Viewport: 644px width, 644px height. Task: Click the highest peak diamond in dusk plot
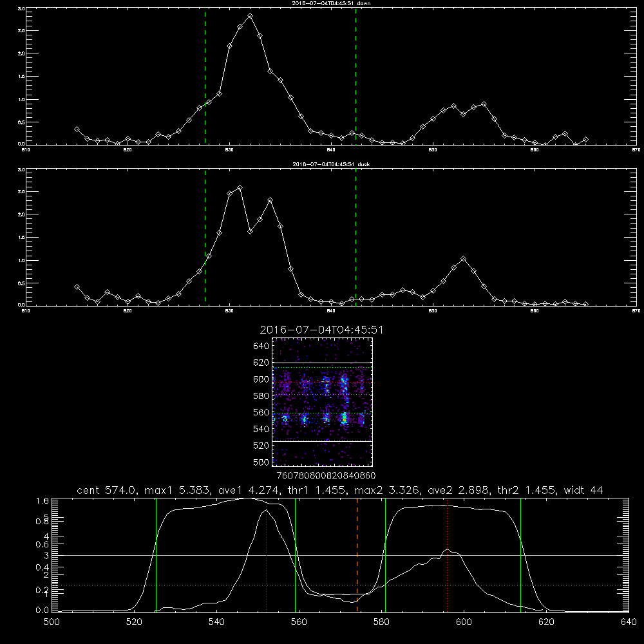click(x=240, y=187)
